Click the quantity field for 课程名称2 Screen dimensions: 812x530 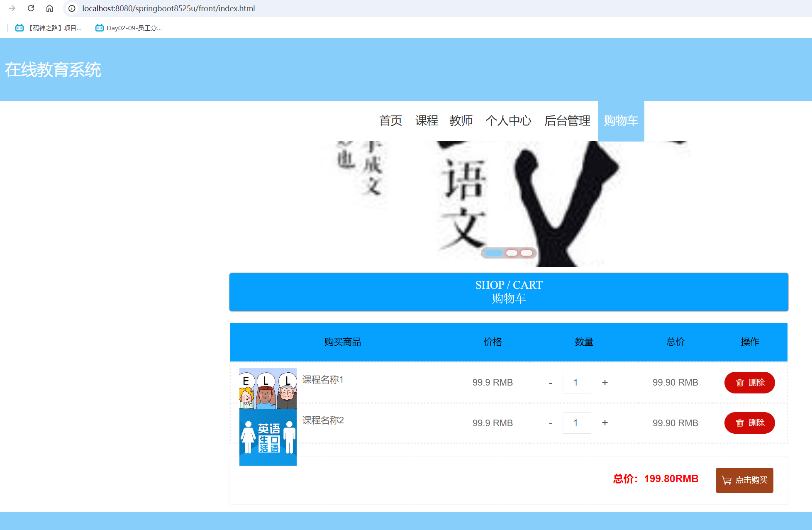[576, 423]
